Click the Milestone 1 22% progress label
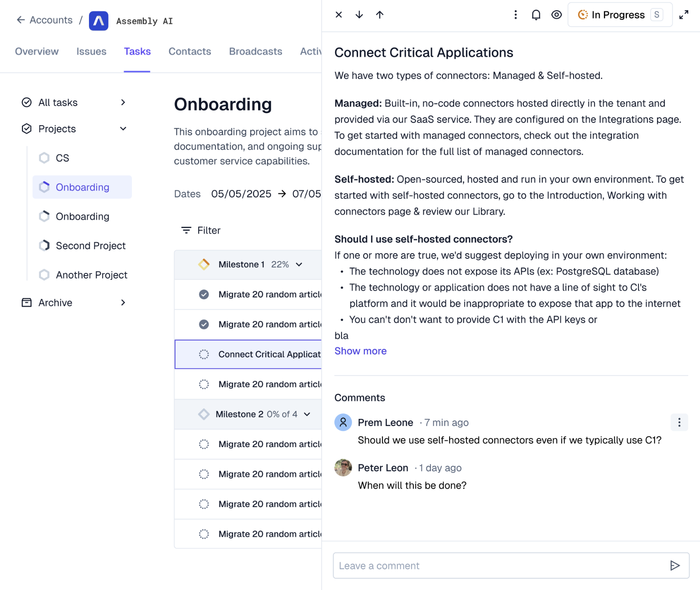Image resolution: width=700 pixels, height=590 pixels. pos(280,265)
